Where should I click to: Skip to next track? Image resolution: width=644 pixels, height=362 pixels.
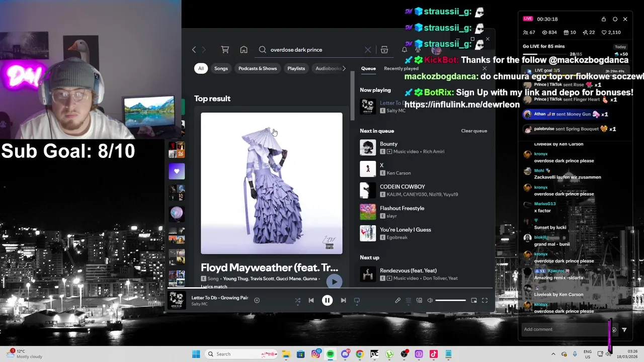pyautogui.click(x=343, y=300)
